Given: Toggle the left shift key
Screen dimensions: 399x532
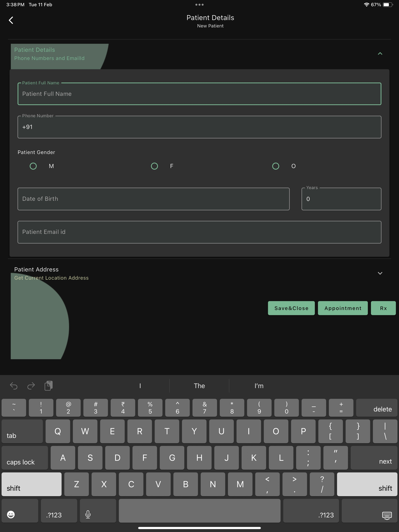Looking at the screenshot, I should click(32, 484).
